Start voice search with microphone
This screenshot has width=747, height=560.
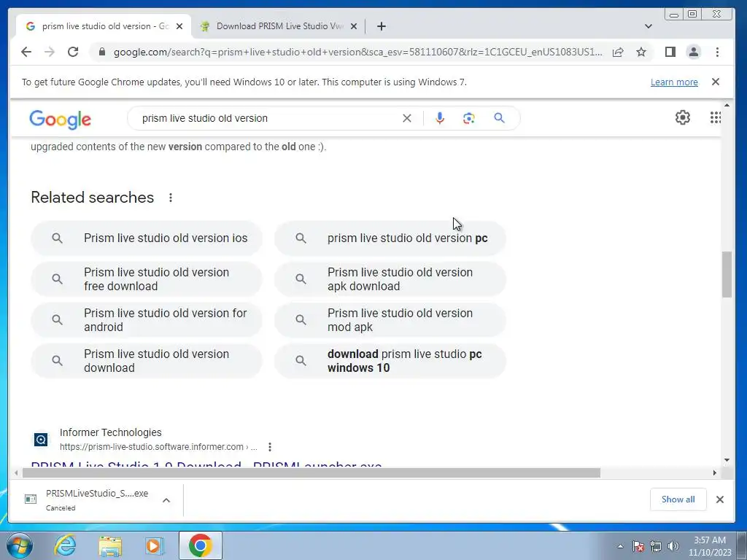point(440,118)
